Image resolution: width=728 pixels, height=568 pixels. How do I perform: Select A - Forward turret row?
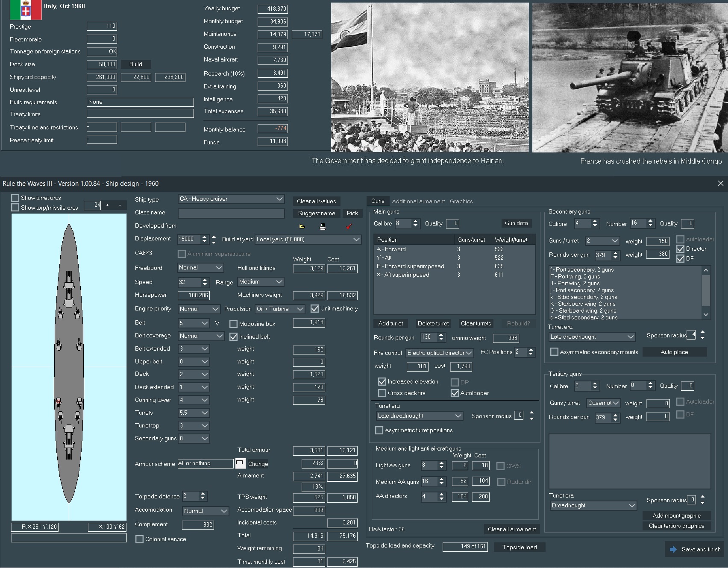[454, 249]
